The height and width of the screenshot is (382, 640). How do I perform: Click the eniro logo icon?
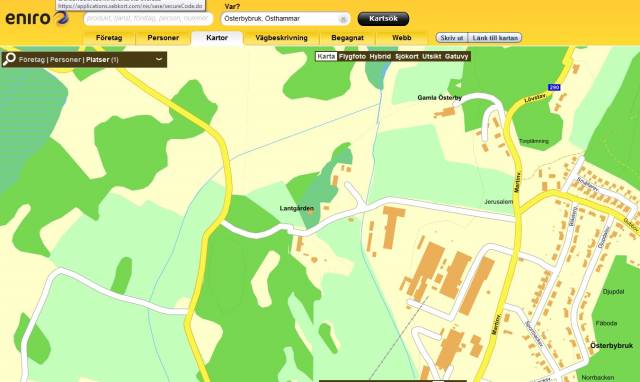(x=61, y=18)
